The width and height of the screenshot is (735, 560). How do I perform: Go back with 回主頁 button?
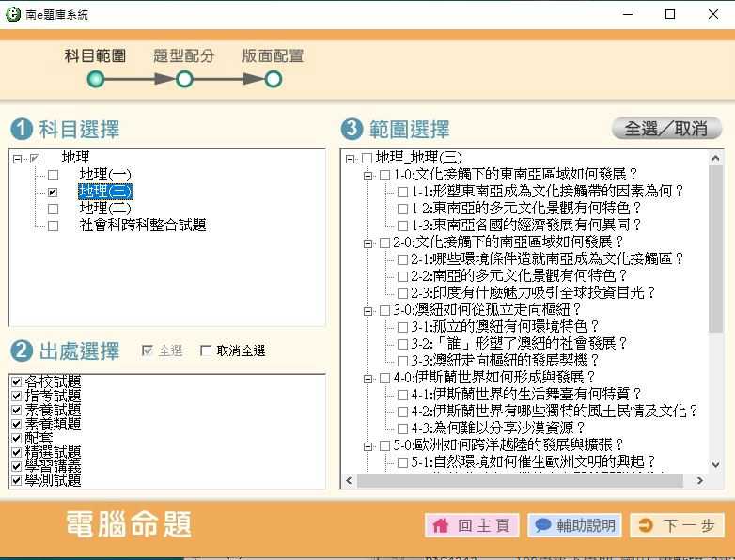[472, 525]
